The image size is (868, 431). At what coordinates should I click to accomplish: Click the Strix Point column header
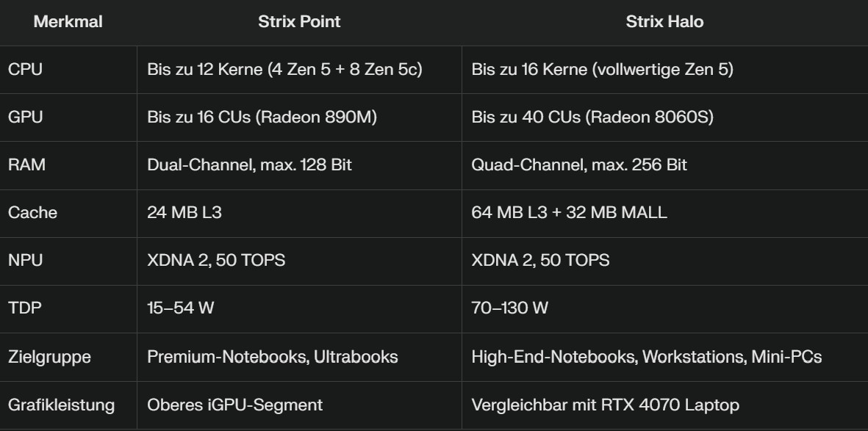coord(299,22)
